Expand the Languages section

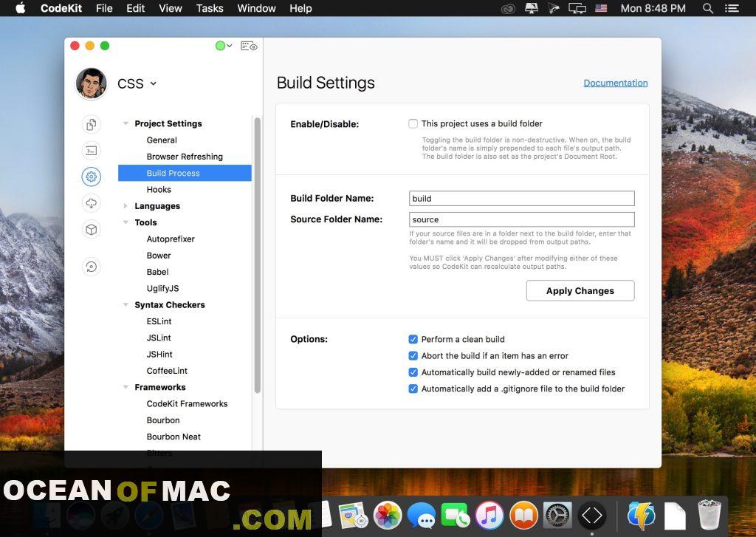[126, 206]
